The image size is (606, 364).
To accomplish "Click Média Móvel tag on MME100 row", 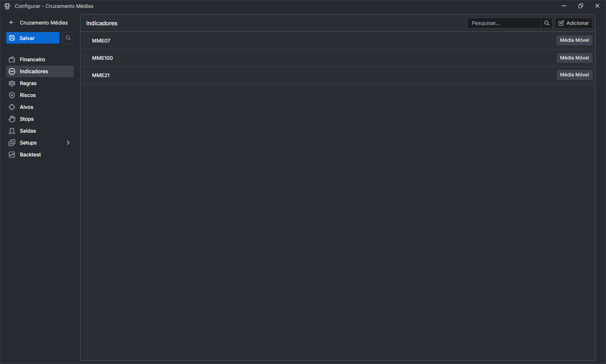I will point(574,58).
